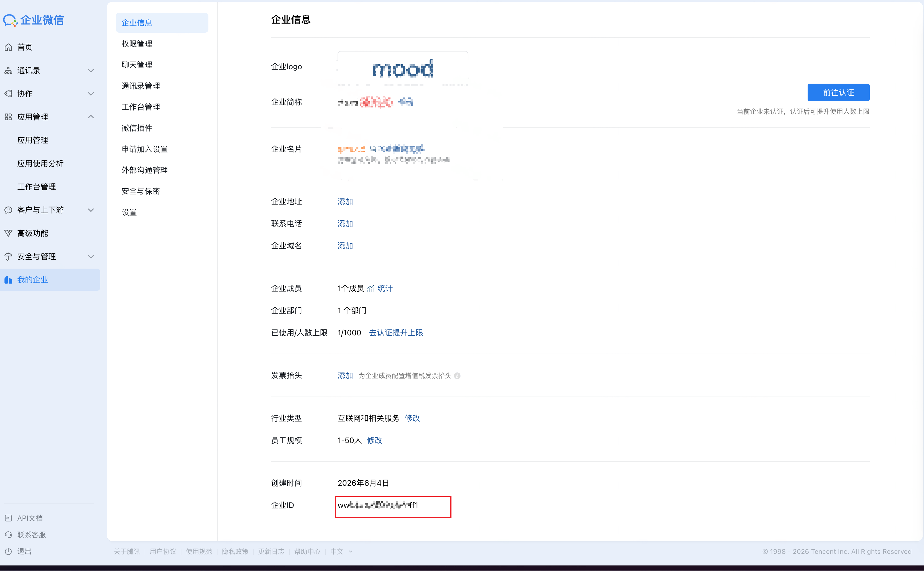Click 去认证提升上限 link
This screenshot has width=924, height=571.
396,333
